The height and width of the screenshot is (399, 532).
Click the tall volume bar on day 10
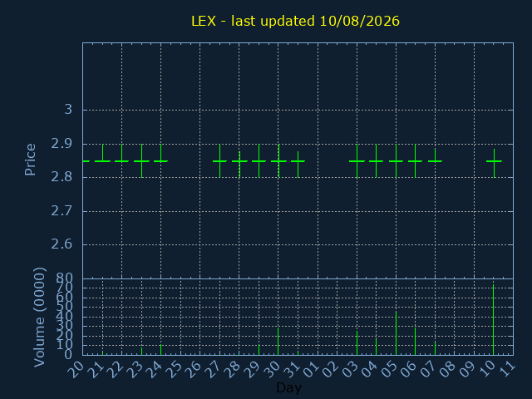(493, 319)
